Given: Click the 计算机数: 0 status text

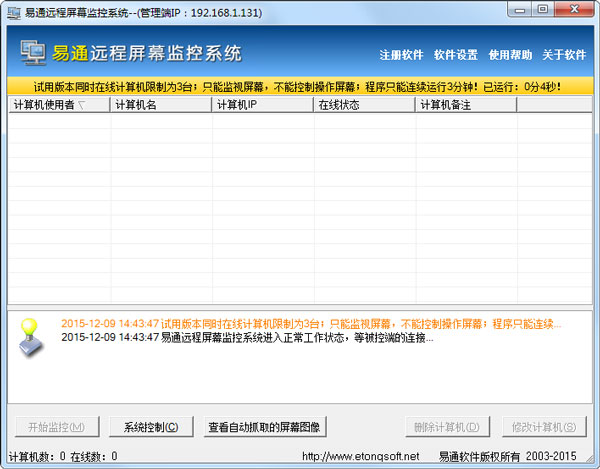Looking at the screenshot, I should [x=37, y=456].
